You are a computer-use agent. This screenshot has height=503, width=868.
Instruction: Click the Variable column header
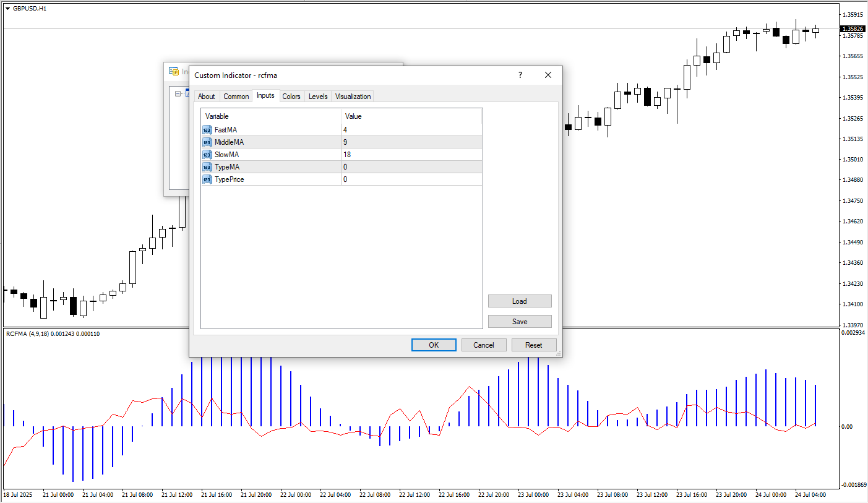point(270,116)
